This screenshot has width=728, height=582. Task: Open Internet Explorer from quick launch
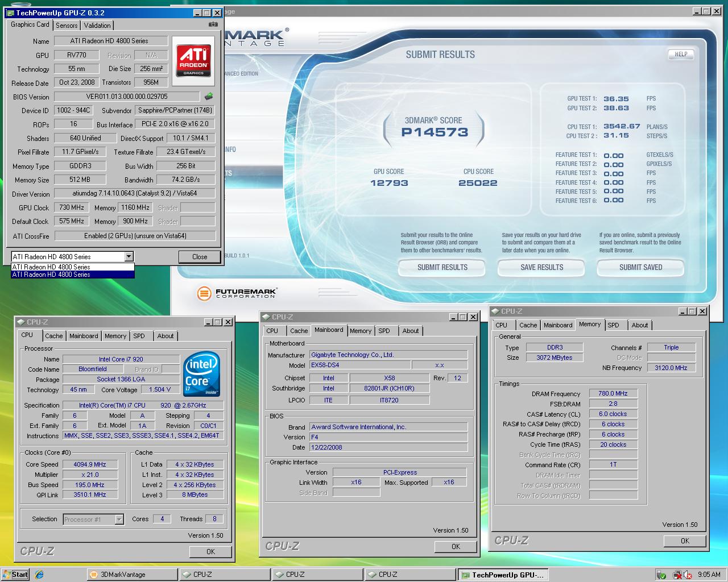(x=39, y=575)
